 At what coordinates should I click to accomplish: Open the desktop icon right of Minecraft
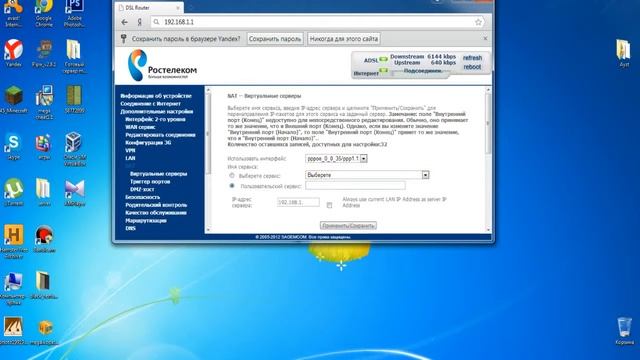44,102
